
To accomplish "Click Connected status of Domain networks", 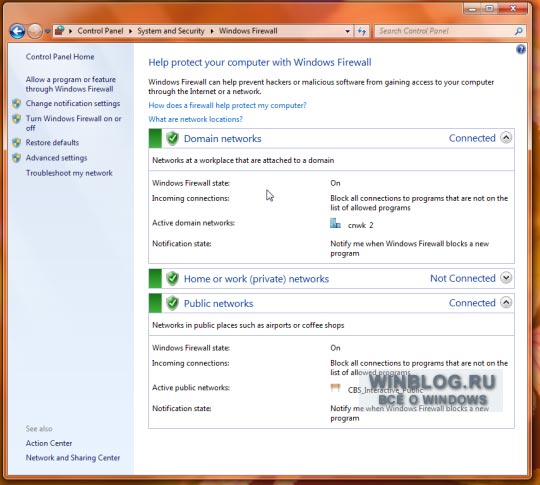I will pos(472,138).
